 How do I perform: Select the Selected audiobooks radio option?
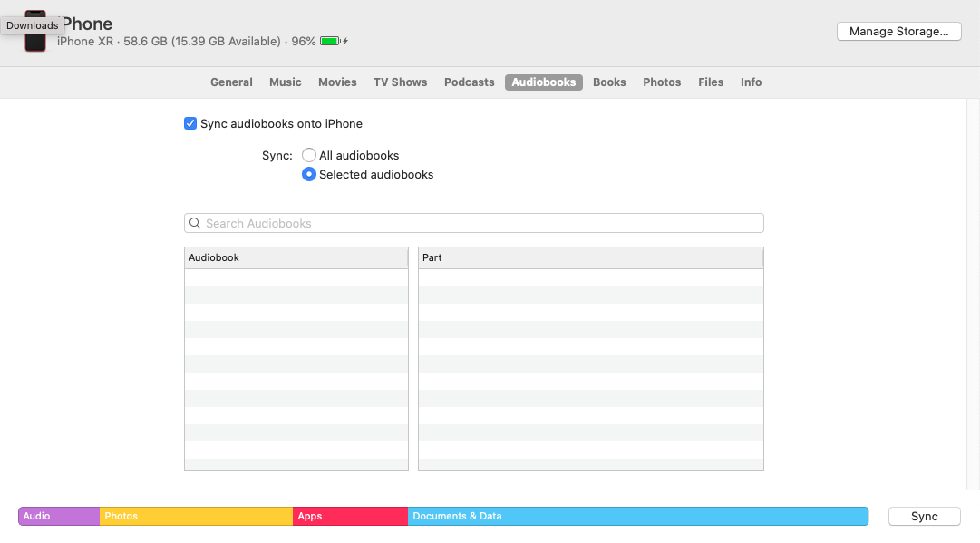309,174
